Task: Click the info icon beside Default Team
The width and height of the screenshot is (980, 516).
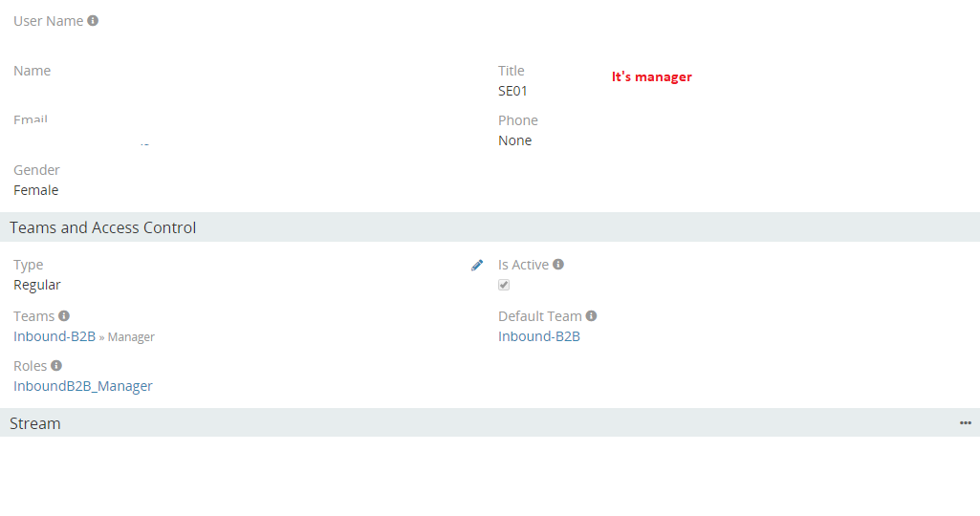Action: click(x=592, y=316)
